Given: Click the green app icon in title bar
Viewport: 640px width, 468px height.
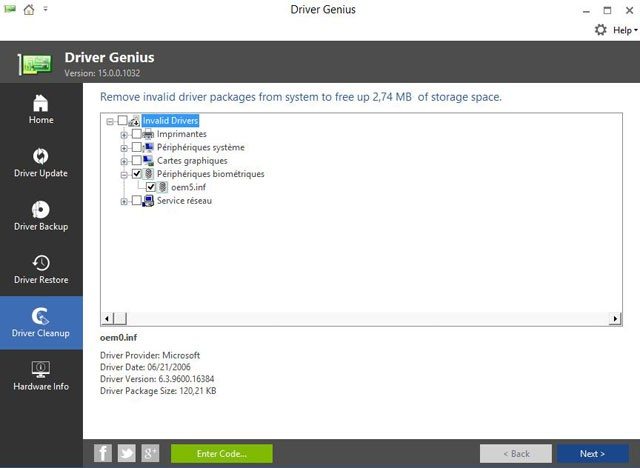Looking at the screenshot, I should (x=10, y=9).
